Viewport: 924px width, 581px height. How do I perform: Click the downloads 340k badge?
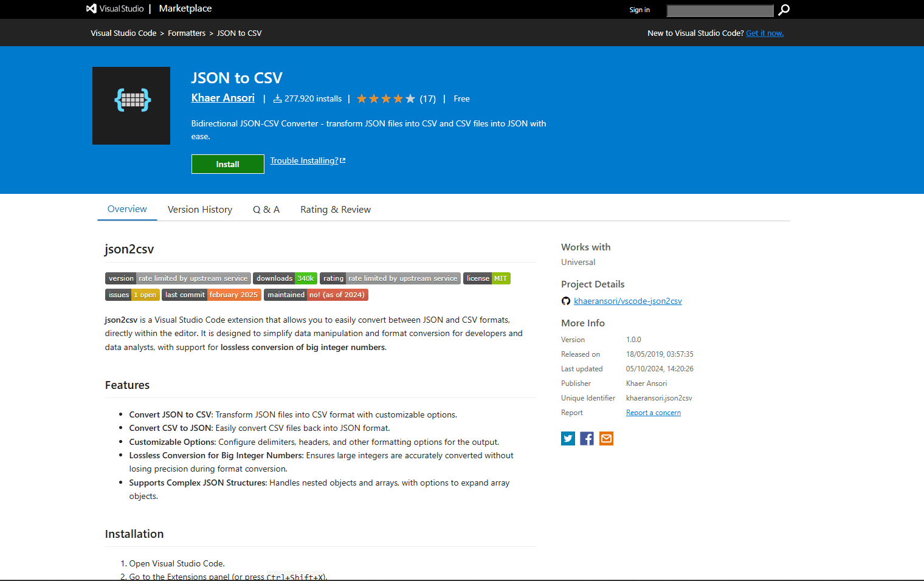tap(284, 278)
